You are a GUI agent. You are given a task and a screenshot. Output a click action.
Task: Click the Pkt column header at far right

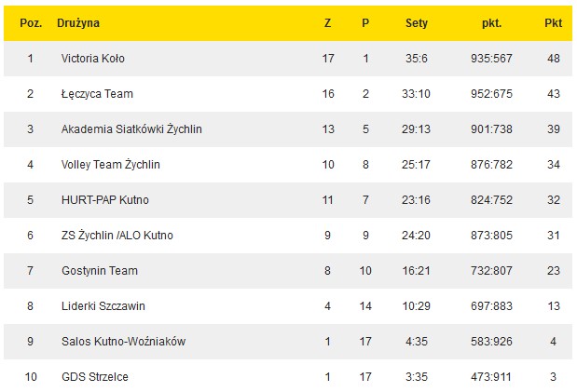[553, 22]
